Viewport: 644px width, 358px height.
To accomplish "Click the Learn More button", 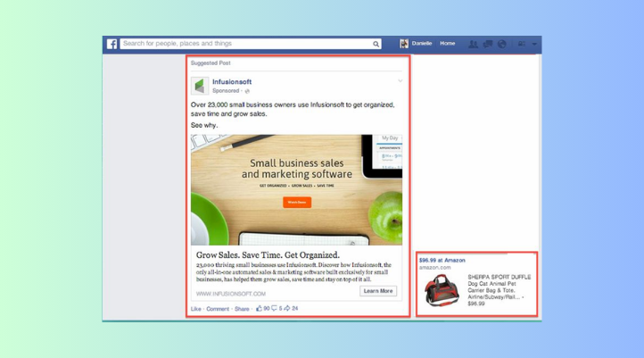I will point(378,291).
